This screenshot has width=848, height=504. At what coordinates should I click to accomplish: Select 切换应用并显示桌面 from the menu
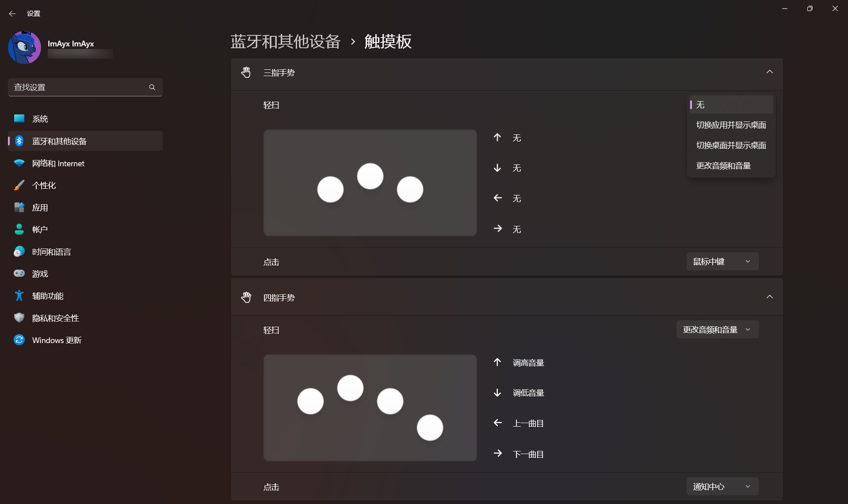coord(730,125)
